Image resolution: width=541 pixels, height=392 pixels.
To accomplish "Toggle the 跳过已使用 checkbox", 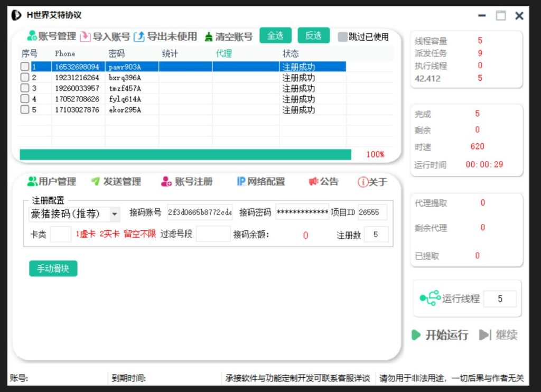I will (343, 37).
